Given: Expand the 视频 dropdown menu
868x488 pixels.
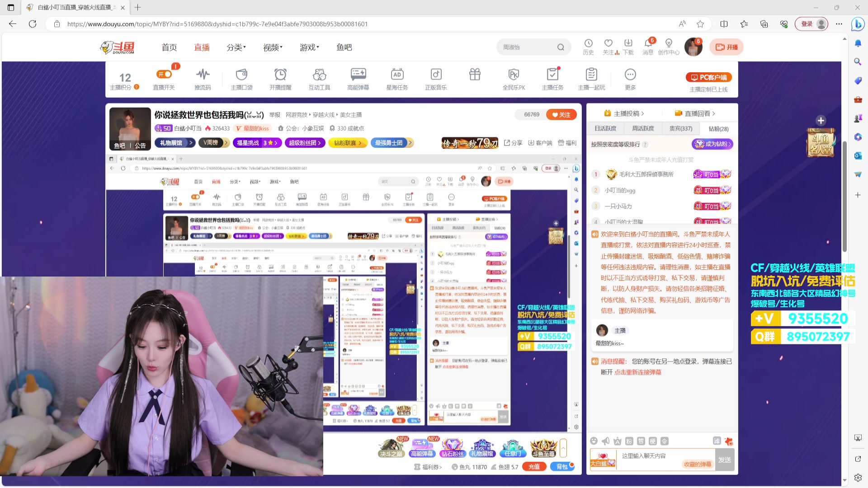Looking at the screenshot, I should tap(273, 47).
